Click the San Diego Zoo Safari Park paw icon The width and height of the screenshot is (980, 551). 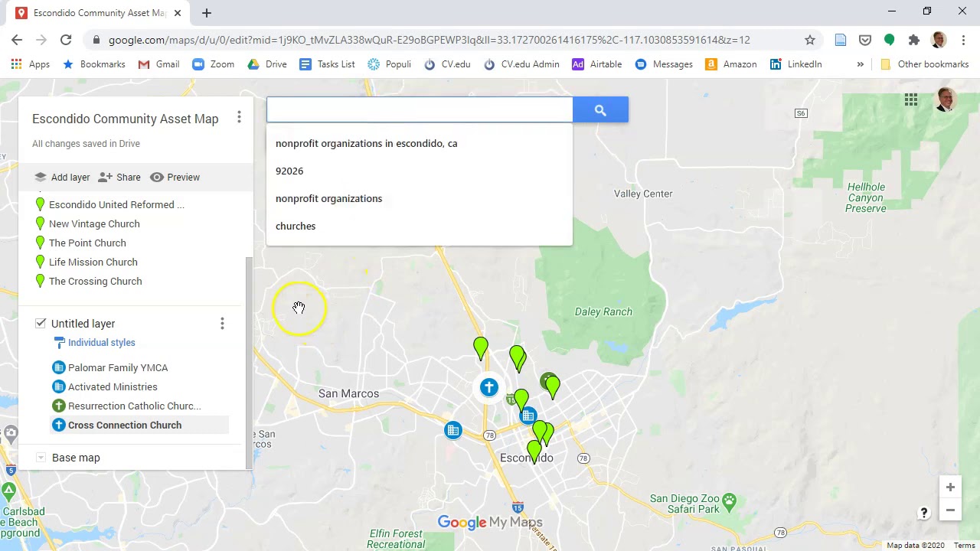pyautogui.click(x=729, y=501)
